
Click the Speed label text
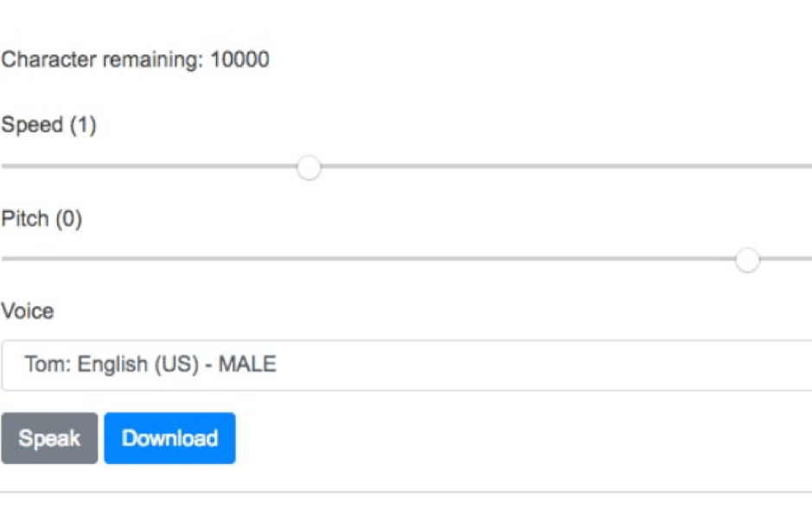[x=32, y=125]
